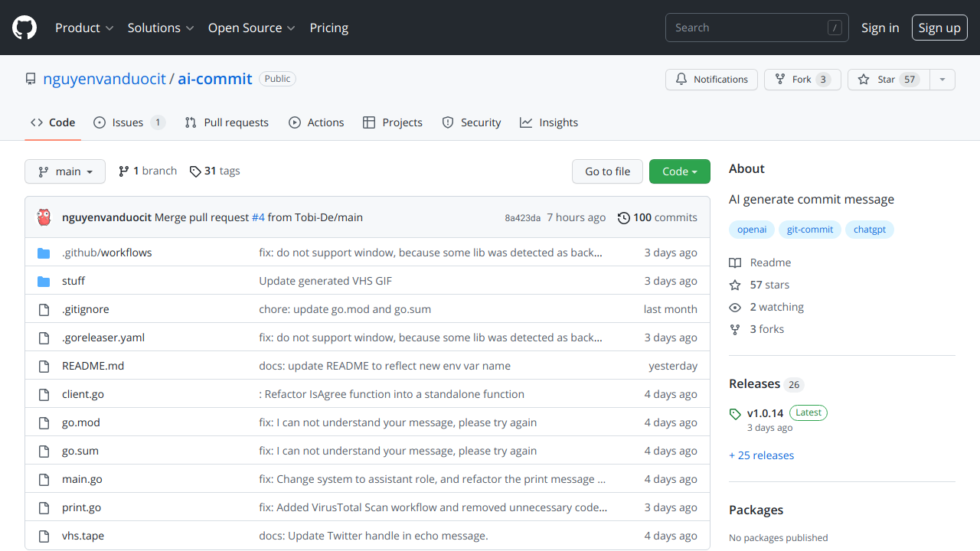Expand the dropdown arrow next to Star
Image resolution: width=980 pixels, height=551 pixels.
[x=942, y=80]
